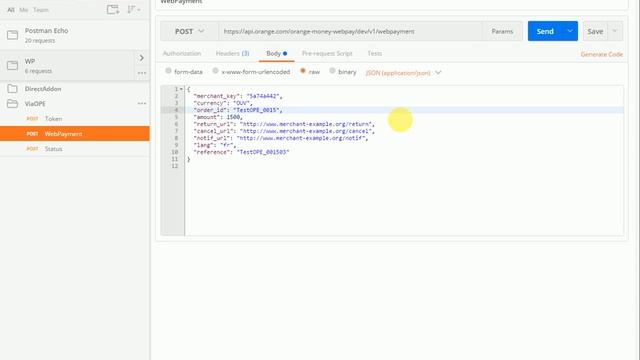Click the "cancel_url" line in editor
The width and height of the screenshot is (640, 360).
pyautogui.click(x=284, y=131)
